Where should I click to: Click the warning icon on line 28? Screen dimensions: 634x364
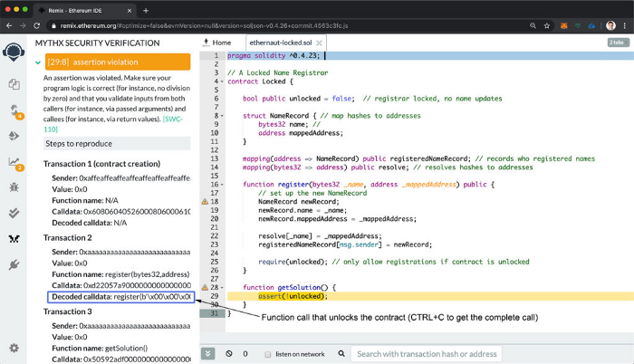205,288
